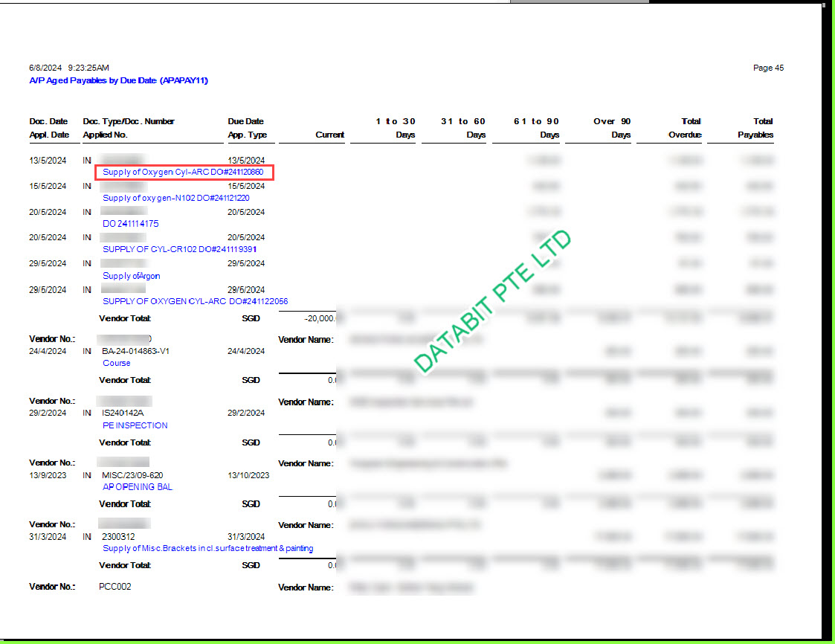Select the Appl. Date column header
835x644 pixels.
[49, 135]
